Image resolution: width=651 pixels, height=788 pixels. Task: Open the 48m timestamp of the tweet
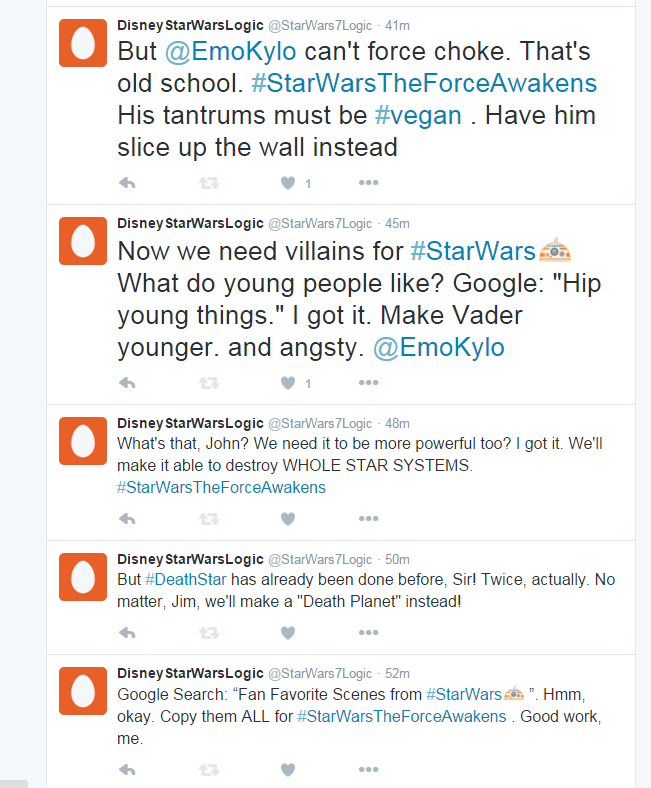pyautogui.click(x=397, y=423)
